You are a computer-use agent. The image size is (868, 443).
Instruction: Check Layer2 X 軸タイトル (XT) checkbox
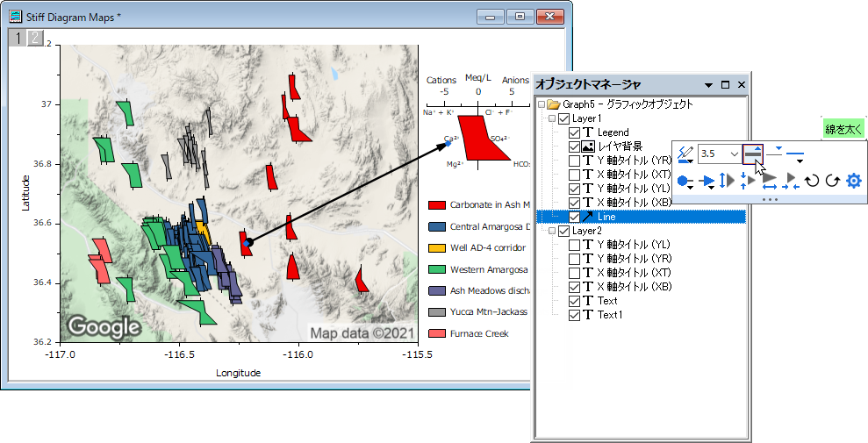click(575, 273)
